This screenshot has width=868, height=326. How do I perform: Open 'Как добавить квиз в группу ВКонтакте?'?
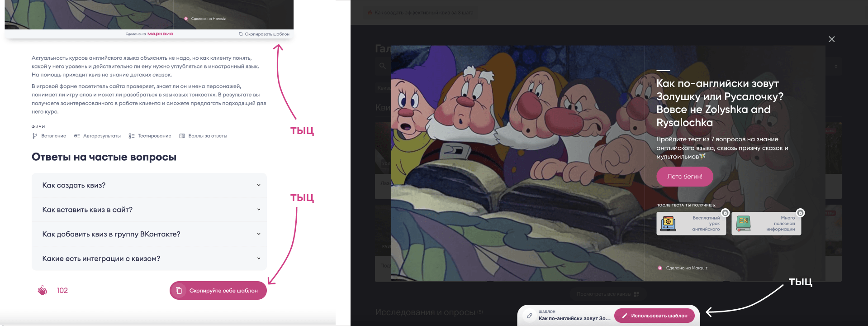pos(149,234)
